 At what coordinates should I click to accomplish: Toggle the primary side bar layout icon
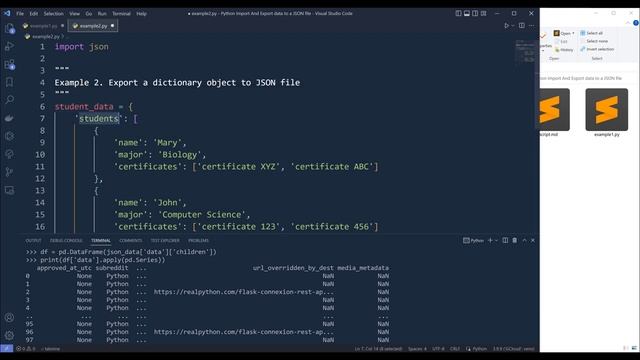(458, 13)
